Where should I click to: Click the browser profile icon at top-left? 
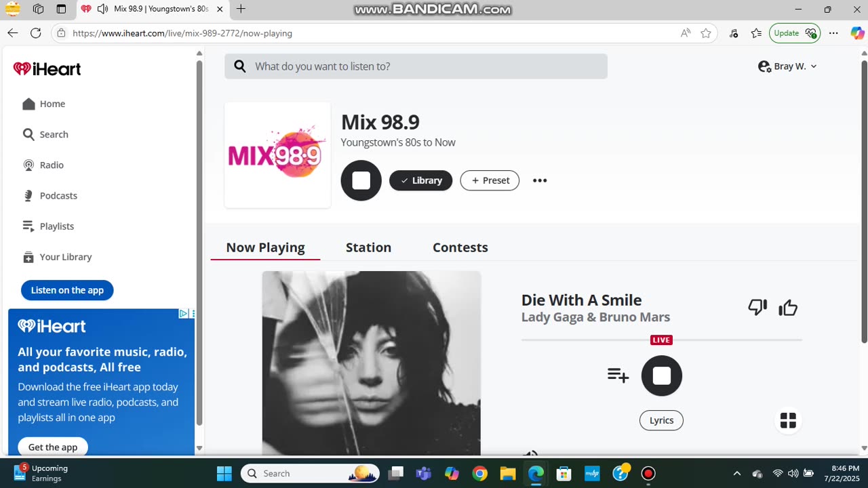pyautogui.click(x=13, y=9)
